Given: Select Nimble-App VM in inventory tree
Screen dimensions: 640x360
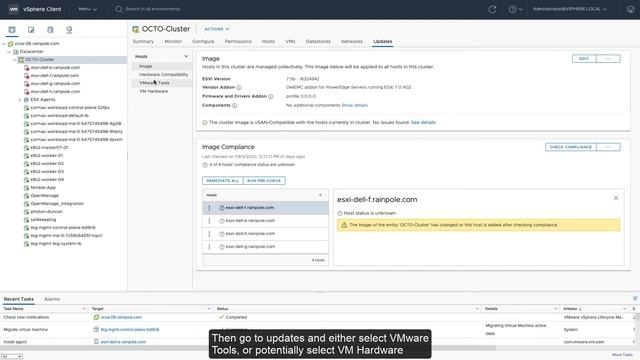Looking at the screenshot, I should pos(43,188).
